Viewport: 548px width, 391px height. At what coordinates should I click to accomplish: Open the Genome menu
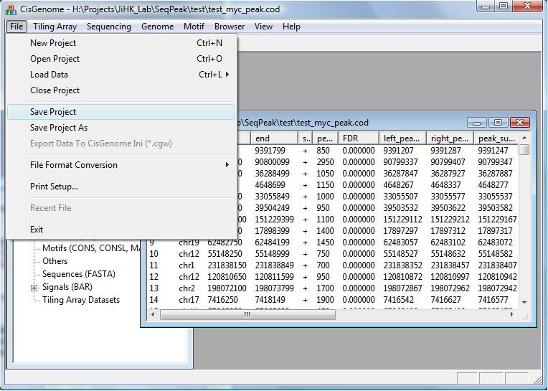pos(157,27)
